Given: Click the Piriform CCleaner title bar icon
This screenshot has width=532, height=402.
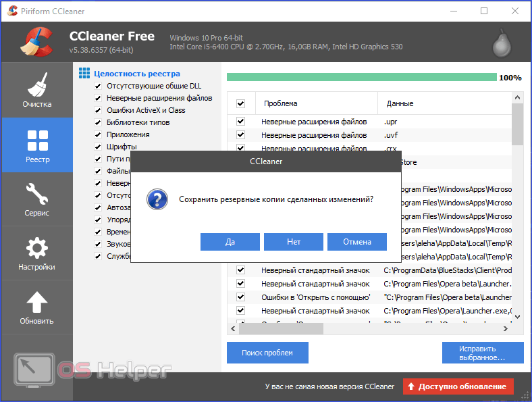Looking at the screenshot, I should coord(12,11).
